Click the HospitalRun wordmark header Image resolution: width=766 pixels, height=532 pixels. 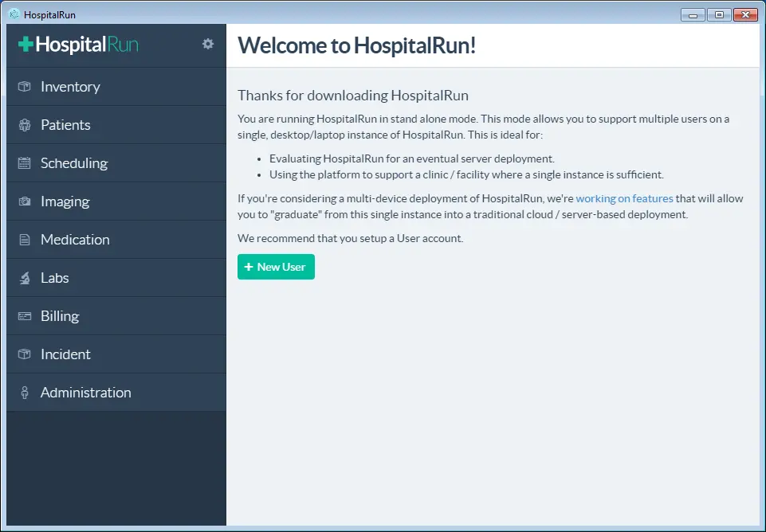[84, 45]
